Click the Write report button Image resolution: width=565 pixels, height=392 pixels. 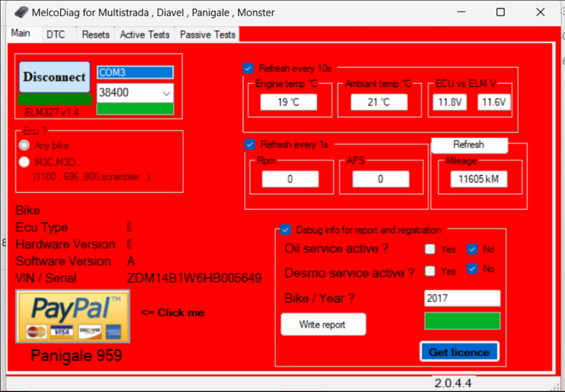(x=323, y=324)
